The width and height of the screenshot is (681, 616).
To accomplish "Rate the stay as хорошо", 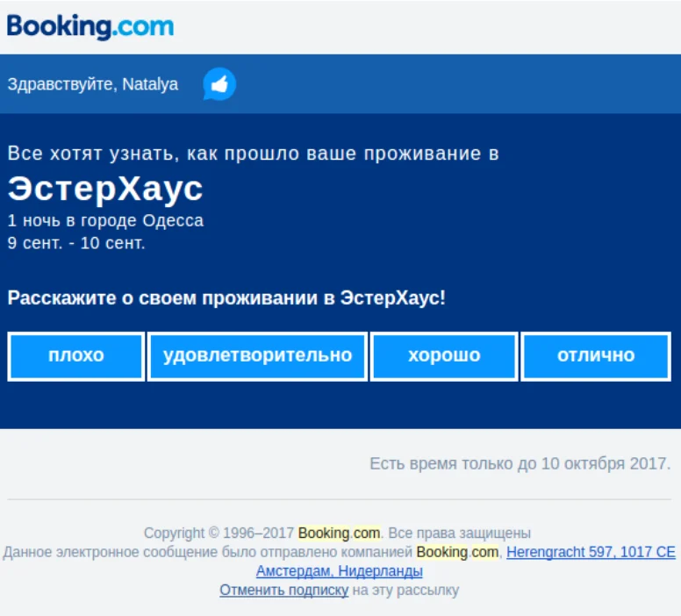I will 444,356.
